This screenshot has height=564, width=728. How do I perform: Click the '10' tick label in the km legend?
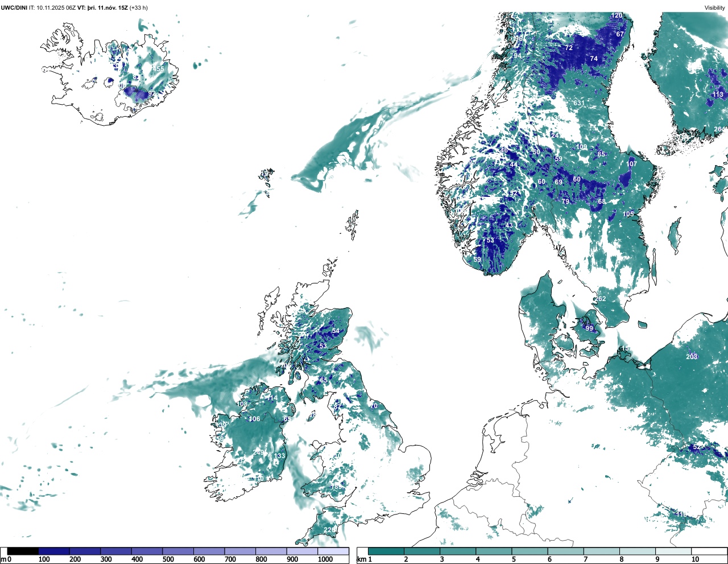click(x=695, y=559)
